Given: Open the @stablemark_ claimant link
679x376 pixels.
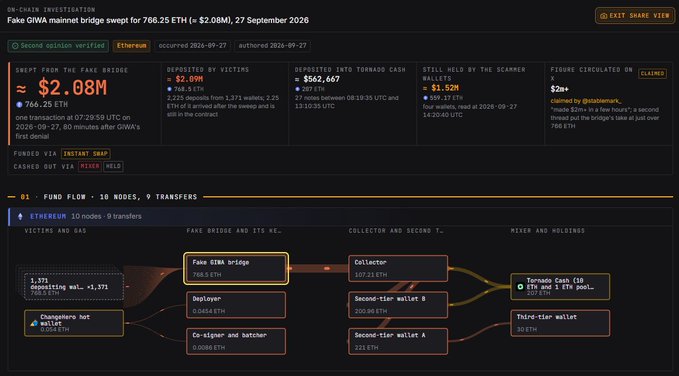Looking at the screenshot, I should tap(602, 101).
